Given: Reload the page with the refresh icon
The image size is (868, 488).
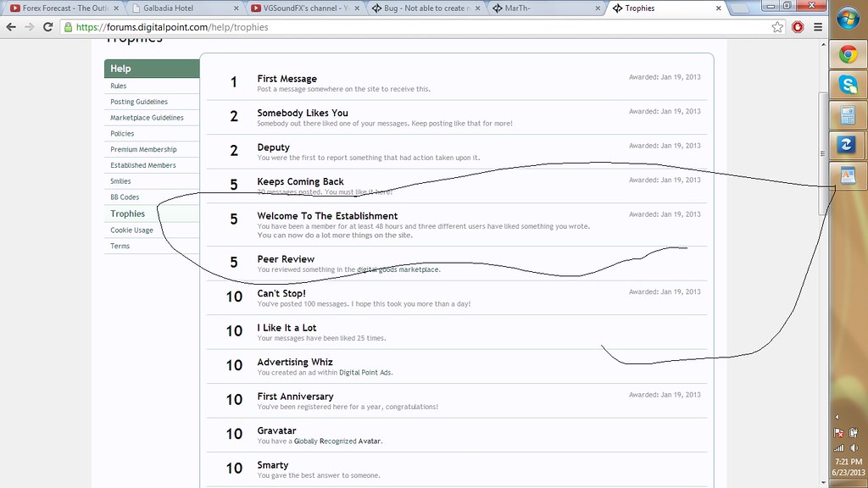Looking at the screenshot, I should 48,27.
